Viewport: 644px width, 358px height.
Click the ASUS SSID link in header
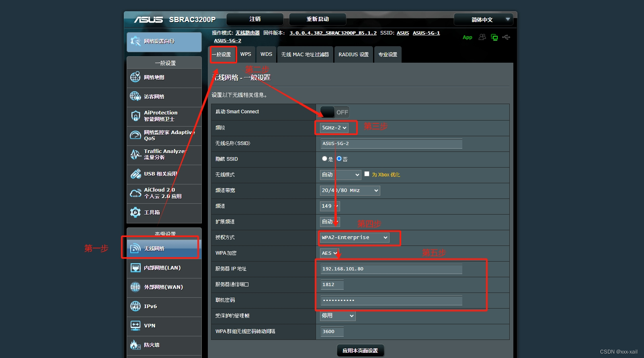coord(403,33)
